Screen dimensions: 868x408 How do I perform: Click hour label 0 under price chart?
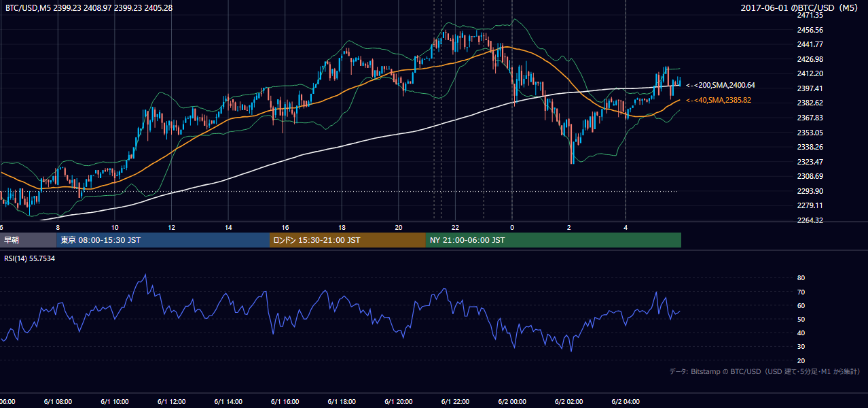[512, 227]
